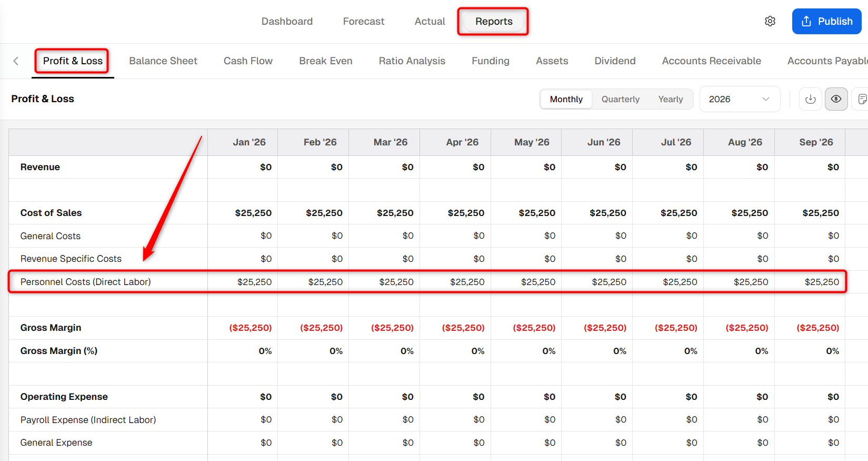Click the download report icon

(811, 99)
